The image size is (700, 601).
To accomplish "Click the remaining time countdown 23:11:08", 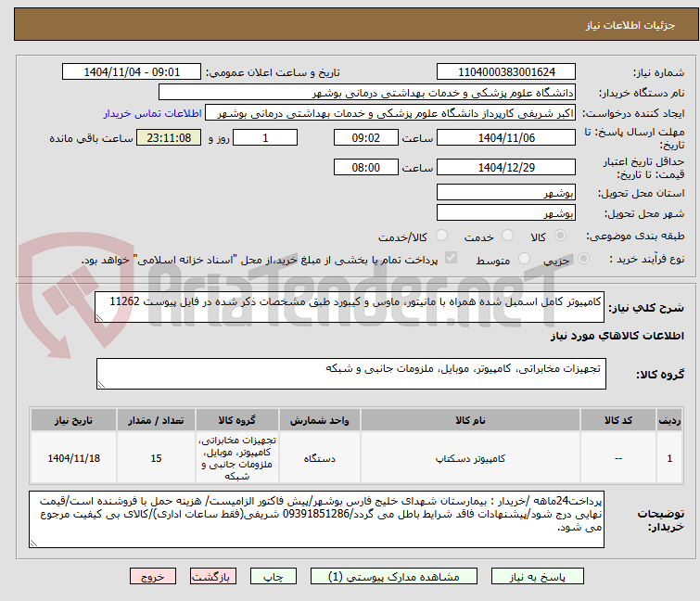I will coord(169,137).
